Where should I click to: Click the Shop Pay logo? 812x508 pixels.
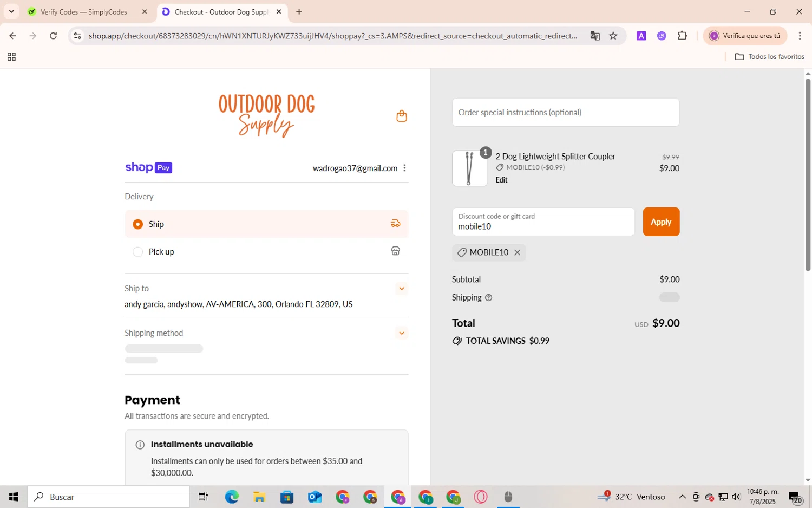coord(148,167)
